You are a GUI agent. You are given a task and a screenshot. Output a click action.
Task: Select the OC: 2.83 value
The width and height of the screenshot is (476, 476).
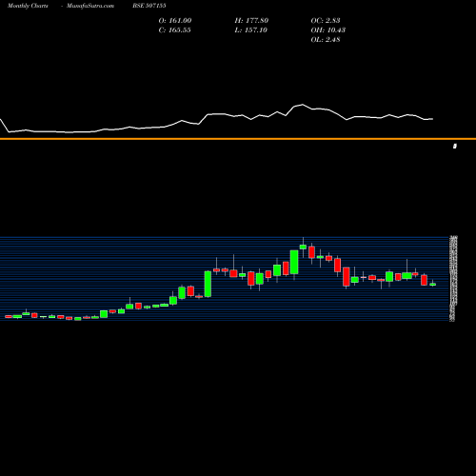pyautogui.click(x=326, y=21)
